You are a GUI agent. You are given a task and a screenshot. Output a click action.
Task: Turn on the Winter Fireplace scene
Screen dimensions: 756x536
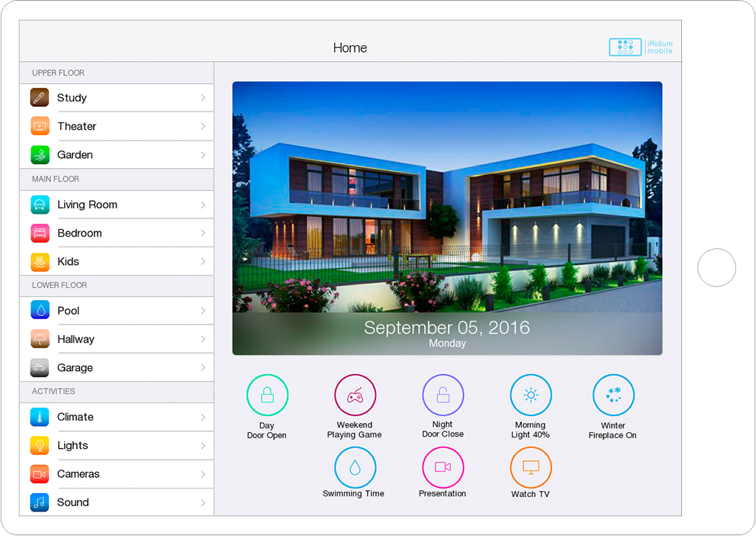(613, 396)
